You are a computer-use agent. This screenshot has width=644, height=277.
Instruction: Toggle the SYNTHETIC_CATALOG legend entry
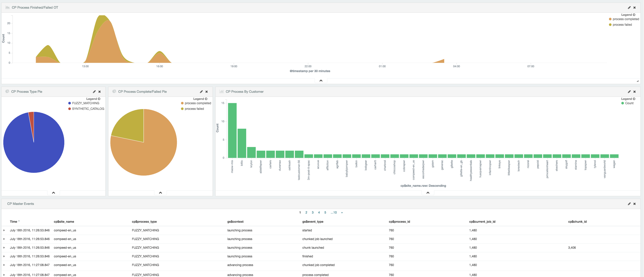click(88, 109)
